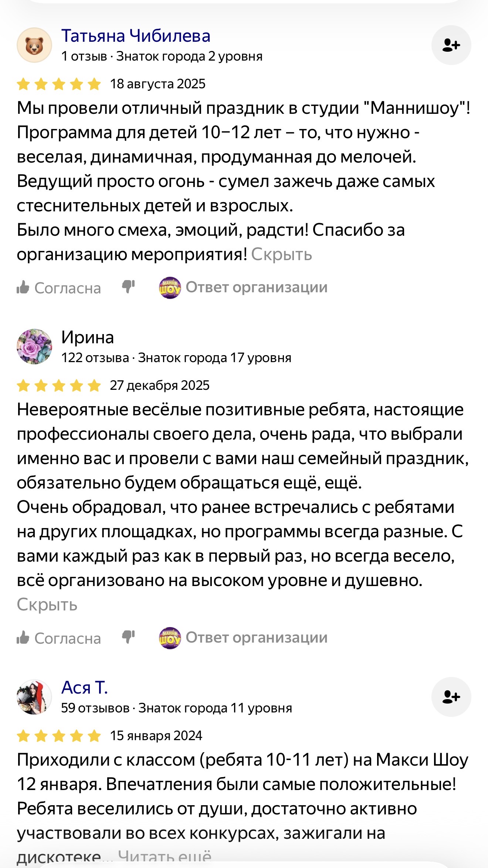Open Маннишоу logo beside Татьяна's organization reply
This screenshot has height=868, width=488.
point(170,287)
